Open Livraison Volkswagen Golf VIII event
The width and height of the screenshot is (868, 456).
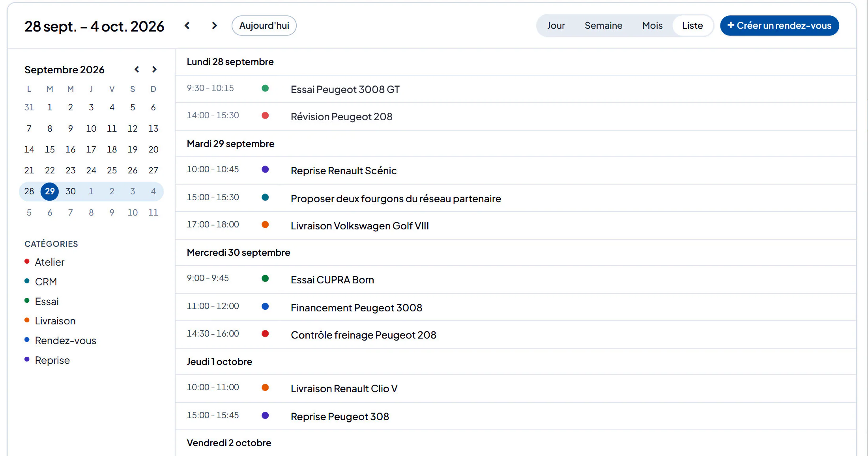[516, 226]
